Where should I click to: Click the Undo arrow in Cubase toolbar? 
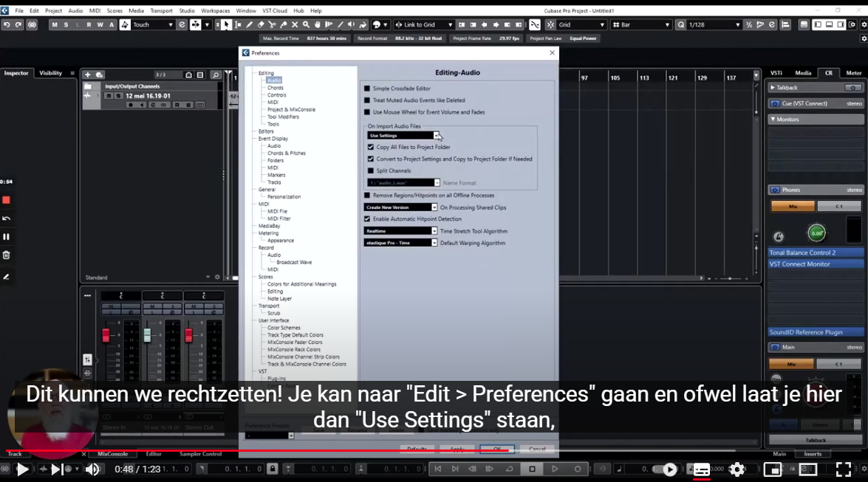point(7,24)
